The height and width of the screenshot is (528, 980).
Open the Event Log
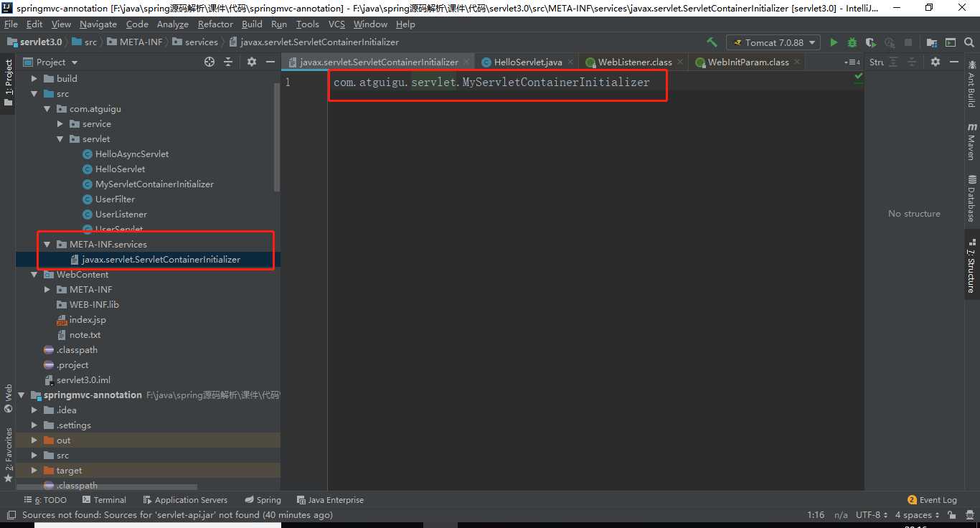pyautogui.click(x=932, y=500)
